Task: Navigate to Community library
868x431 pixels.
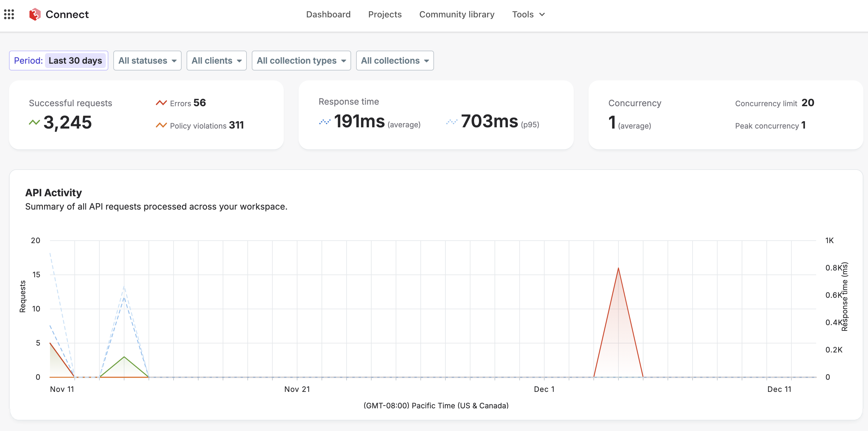Action: [x=457, y=14]
